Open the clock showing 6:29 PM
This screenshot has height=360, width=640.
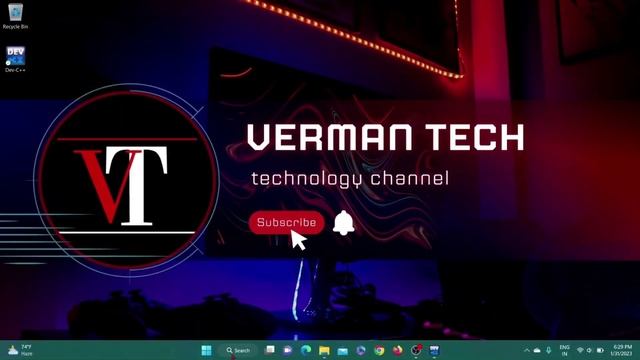pyautogui.click(x=622, y=350)
